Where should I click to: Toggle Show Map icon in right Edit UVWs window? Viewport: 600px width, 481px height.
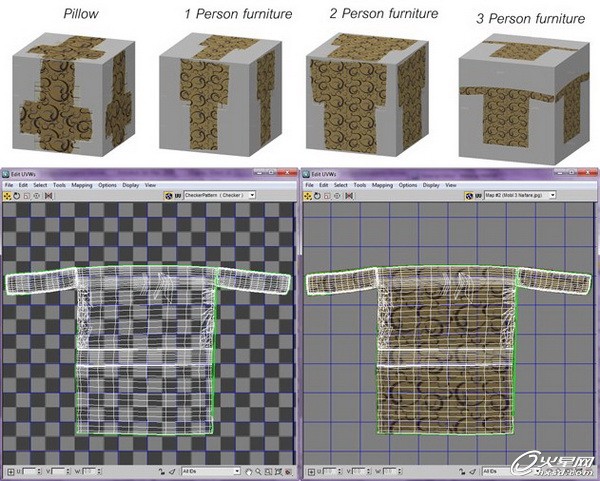pyautogui.click(x=469, y=196)
